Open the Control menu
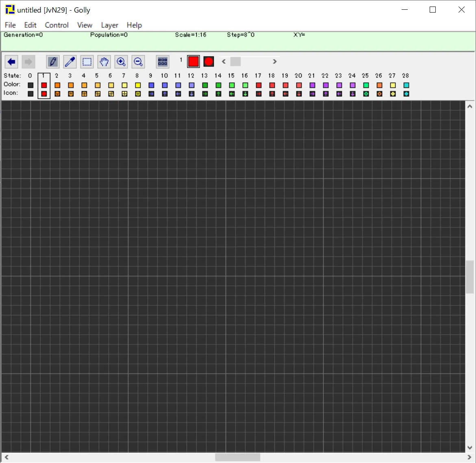 coord(57,25)
